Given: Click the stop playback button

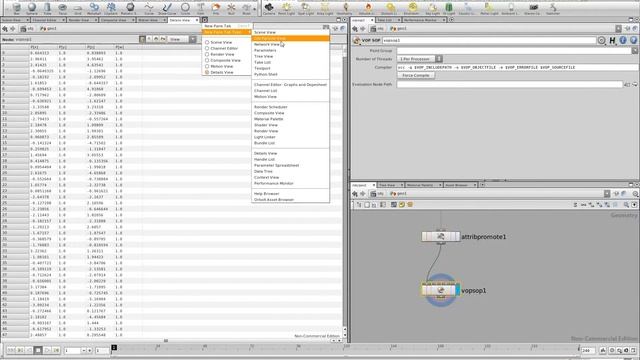Looking at the screenshot, I should click(38, 350).
